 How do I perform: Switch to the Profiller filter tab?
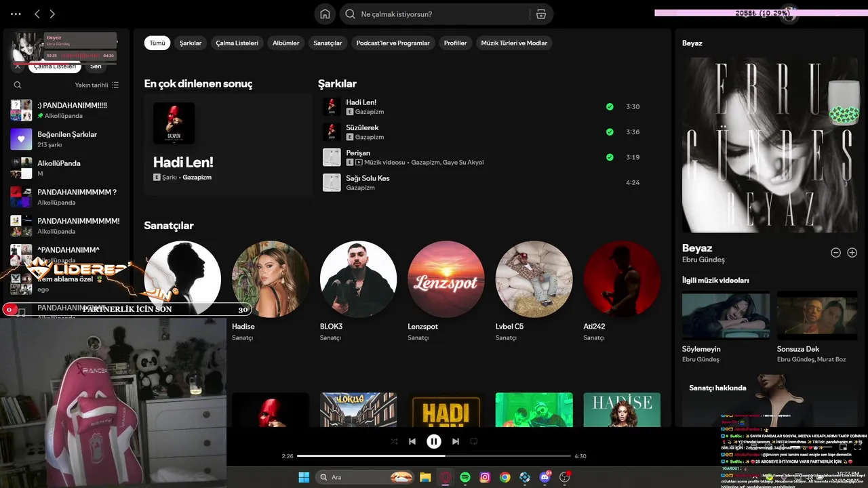[x=455, y=43]
